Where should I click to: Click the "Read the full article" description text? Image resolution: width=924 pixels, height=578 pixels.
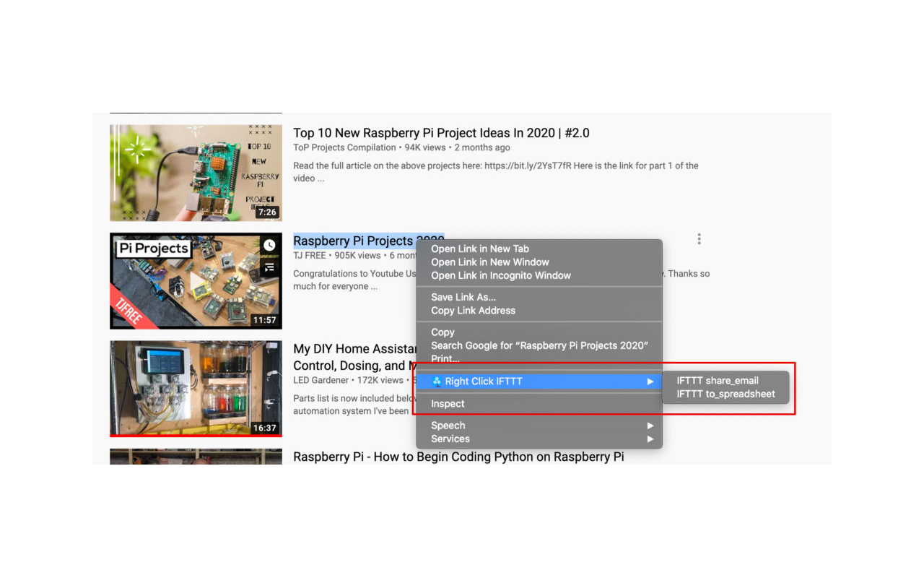click(496, 172)
